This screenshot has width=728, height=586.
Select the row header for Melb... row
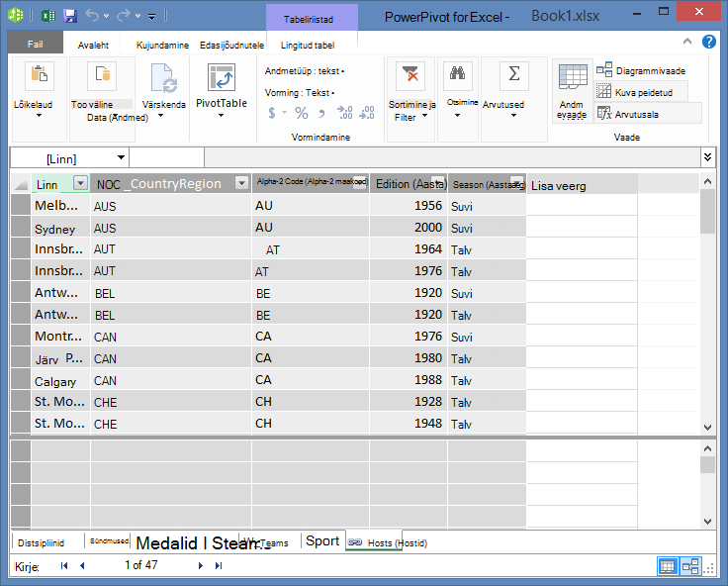(21, 205)
